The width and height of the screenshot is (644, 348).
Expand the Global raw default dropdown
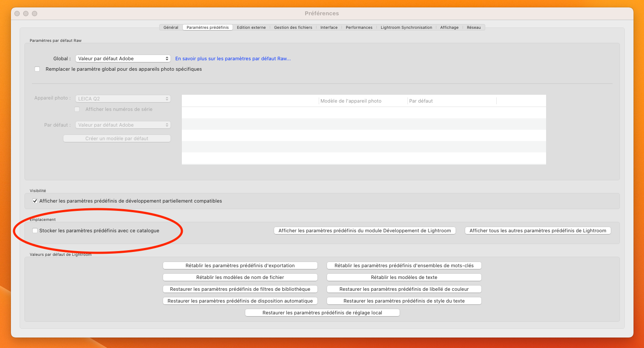click(123, 59)
